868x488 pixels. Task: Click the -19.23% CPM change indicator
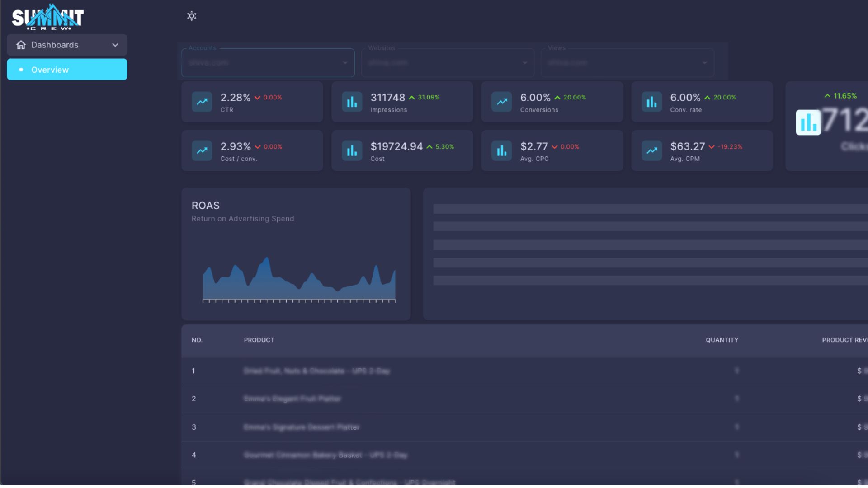pos(725,147)
